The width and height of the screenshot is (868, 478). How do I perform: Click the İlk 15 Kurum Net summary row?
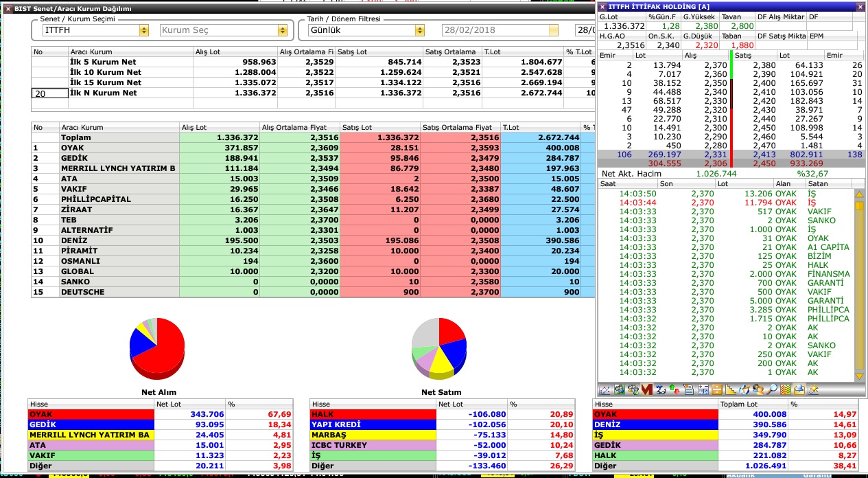point(312,82)
